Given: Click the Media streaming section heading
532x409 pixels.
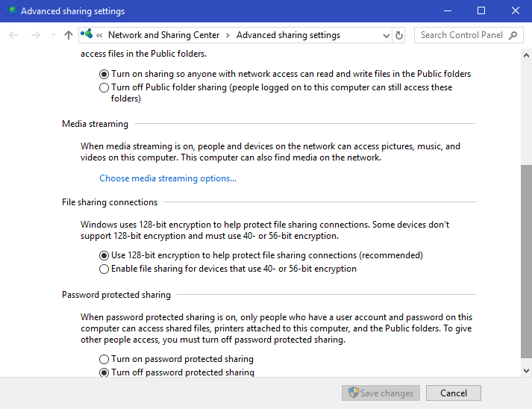Looking at the screenshot, I should (x=95, y=124).
